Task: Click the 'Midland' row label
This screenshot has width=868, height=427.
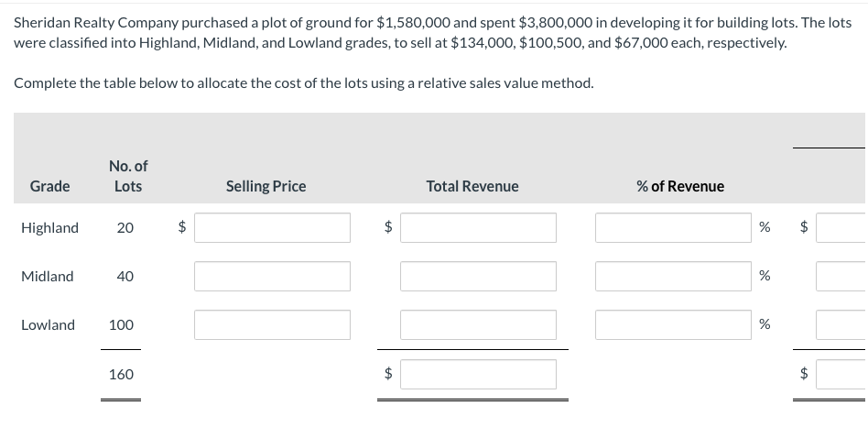Action: coord(47,277)
